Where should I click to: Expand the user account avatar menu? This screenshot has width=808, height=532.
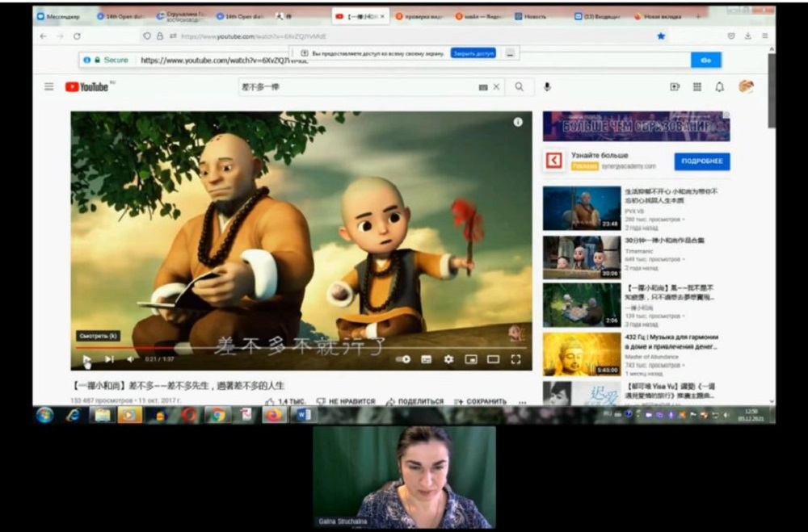click(746, 86)
